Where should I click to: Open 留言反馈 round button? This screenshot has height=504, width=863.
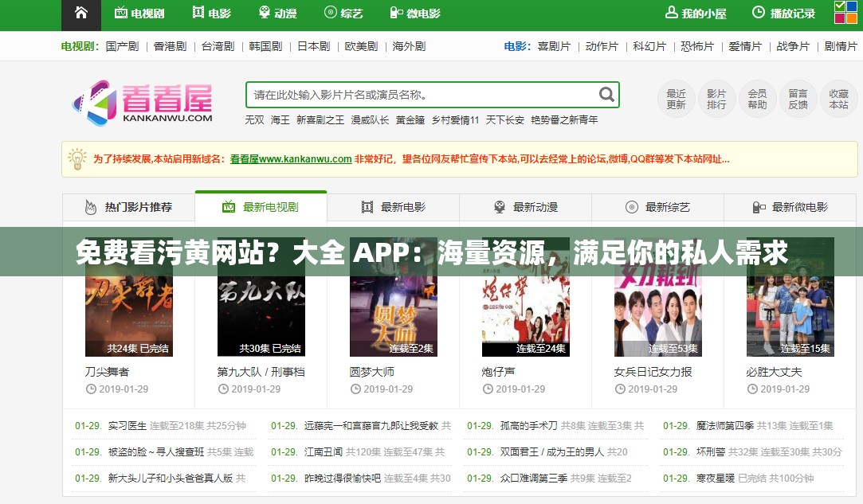pos(798,99)
